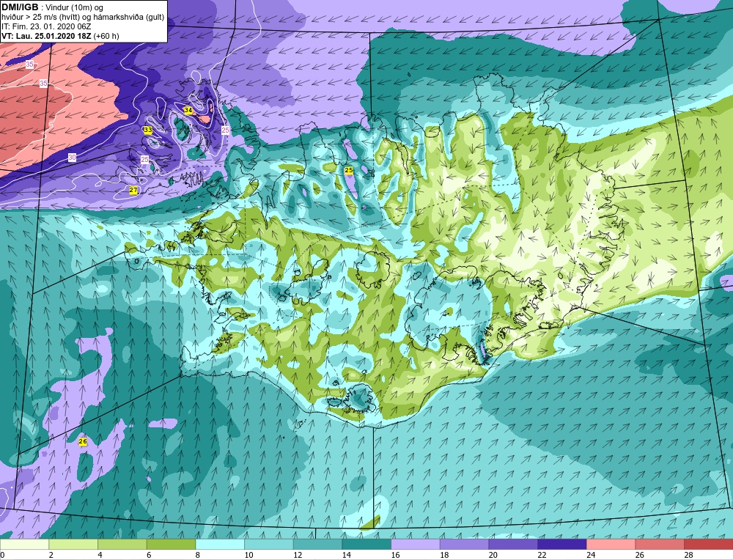This screenshot has height=560, width=733.
Task: Click the scale number 10
Action: [248, 555]
